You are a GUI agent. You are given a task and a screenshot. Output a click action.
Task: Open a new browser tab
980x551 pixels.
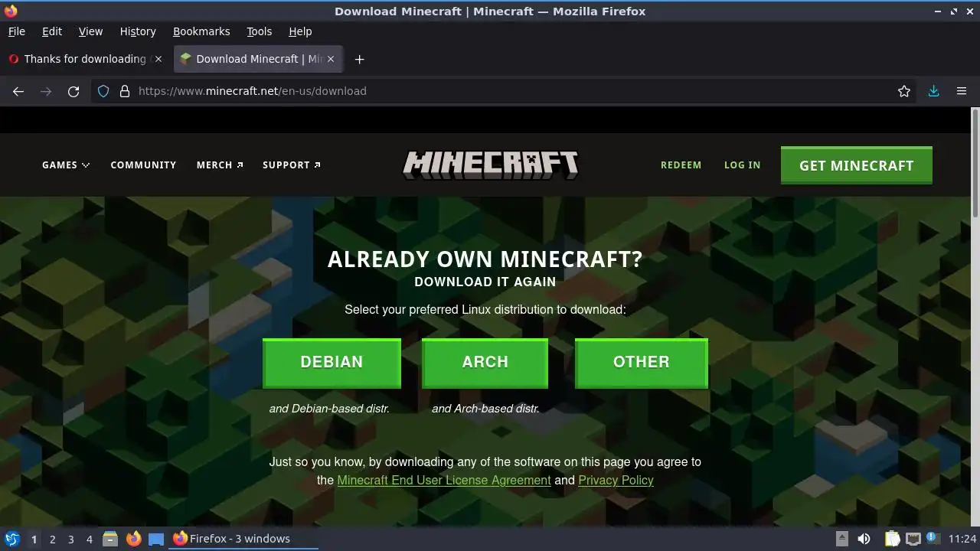coord(359,59)
